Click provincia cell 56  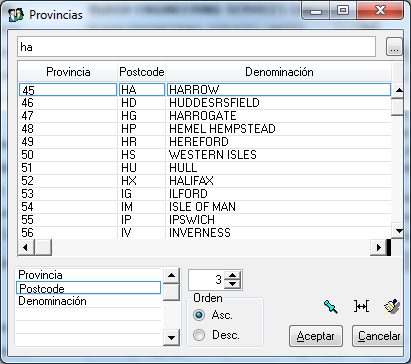click(68, 233)
